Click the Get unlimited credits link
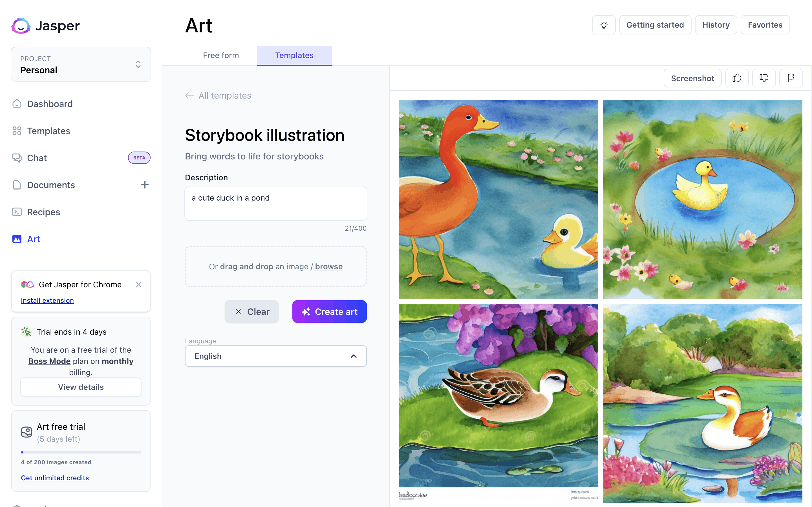The image size is (812, 507). 55,478
